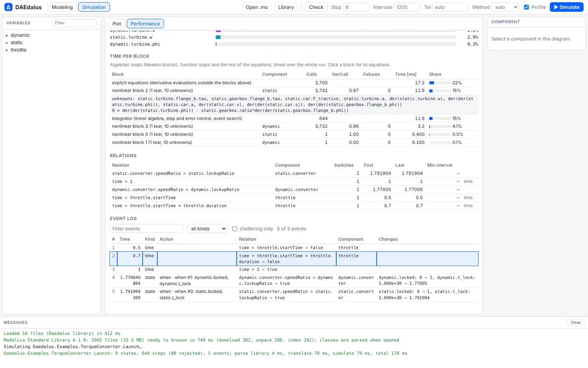Screen dimensions: 588x368
Task: Open the Plot tab
Action: tap(117, 24)
